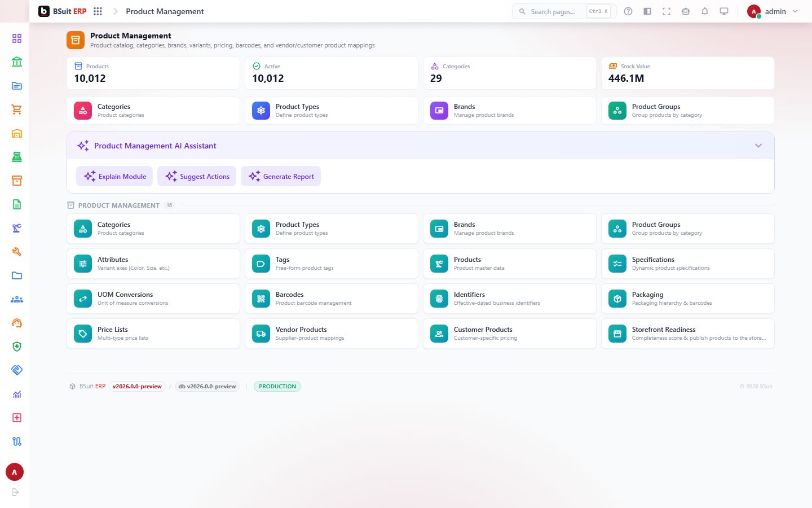
Task: Open the robot assistant icon in top bar
Action: pyautogui.click(x=686, y=11)
